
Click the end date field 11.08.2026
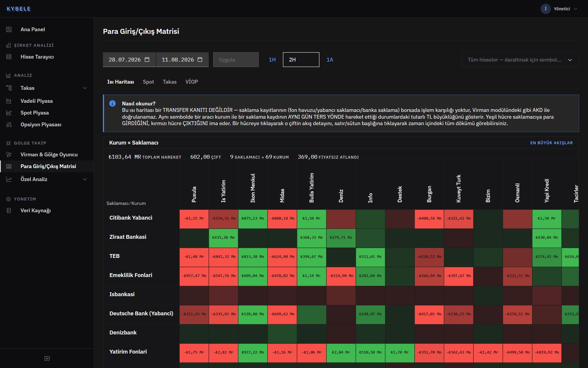coord(182,60)
